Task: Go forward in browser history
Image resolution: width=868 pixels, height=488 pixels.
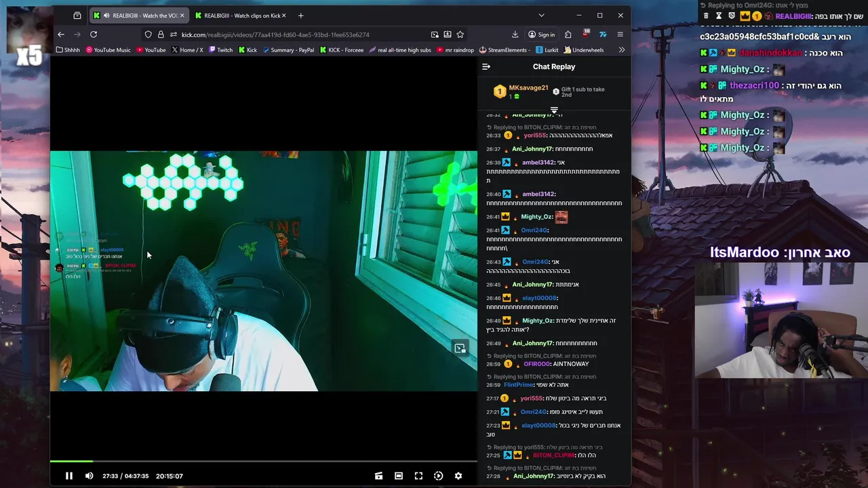Action: (77, 35)
